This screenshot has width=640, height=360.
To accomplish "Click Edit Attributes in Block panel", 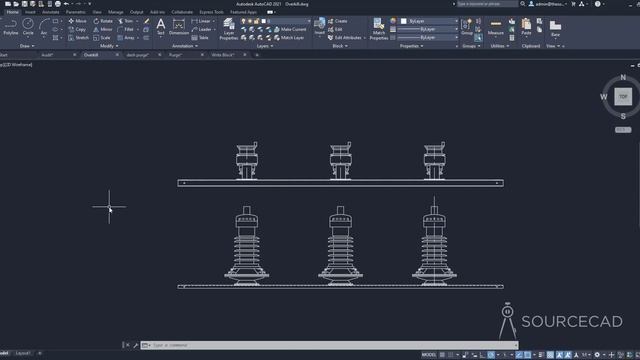I will (345, 38).
